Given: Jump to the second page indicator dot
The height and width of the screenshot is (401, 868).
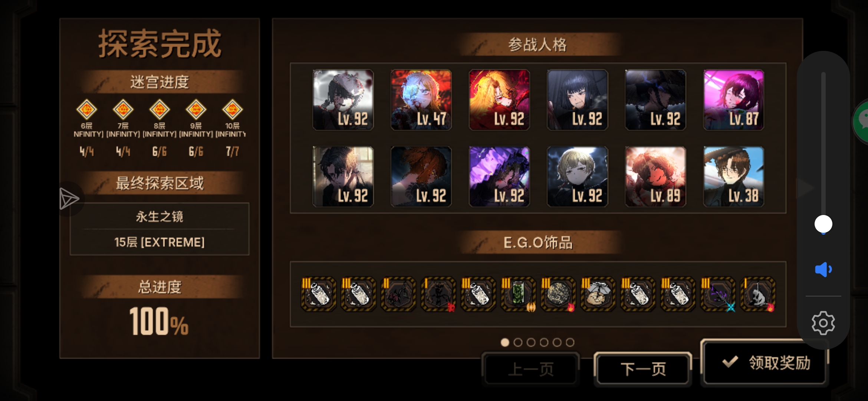Looking at the screenshot, I should (x=518, y=342).
